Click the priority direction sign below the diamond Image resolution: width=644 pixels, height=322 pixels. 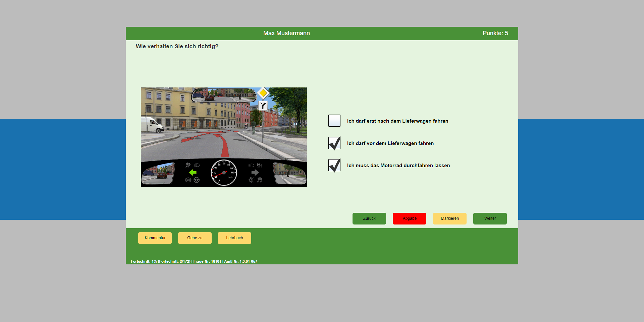[x=263, y=106]
